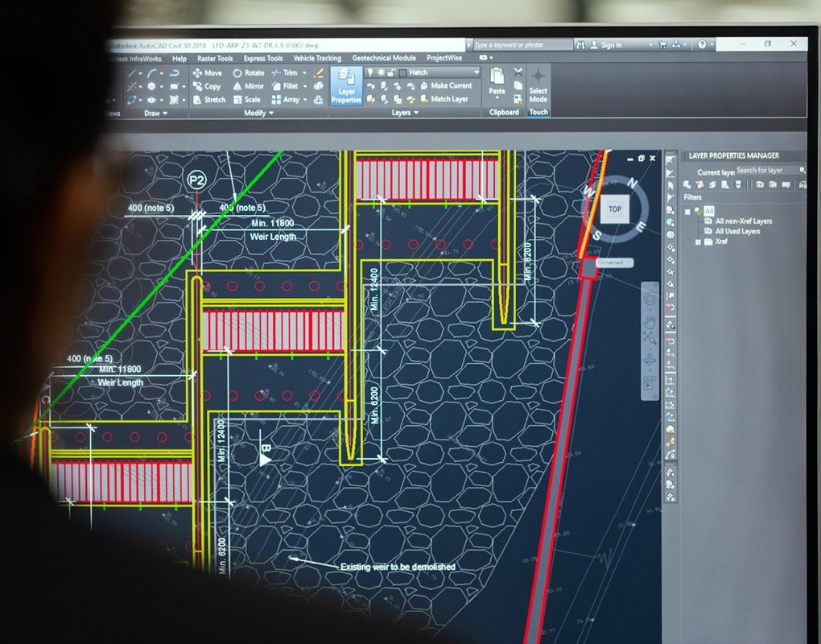Click N on the ViewCube compass

coord(633,184)
